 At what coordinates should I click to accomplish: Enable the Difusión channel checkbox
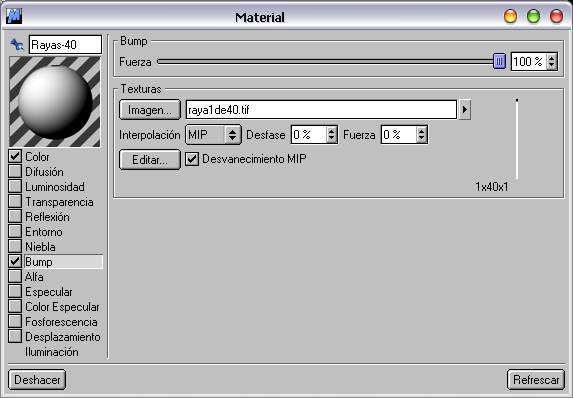click(x=15, y=171)
